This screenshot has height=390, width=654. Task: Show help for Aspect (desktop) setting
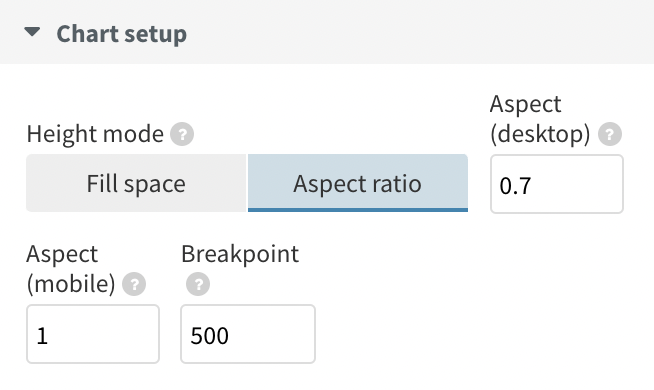click(x=610, y=134)
